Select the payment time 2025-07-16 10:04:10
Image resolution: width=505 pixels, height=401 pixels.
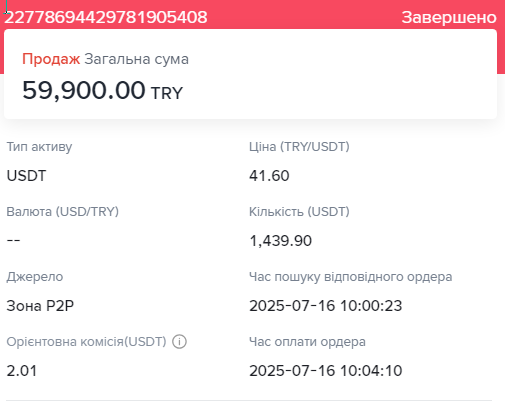pos(326,371)
